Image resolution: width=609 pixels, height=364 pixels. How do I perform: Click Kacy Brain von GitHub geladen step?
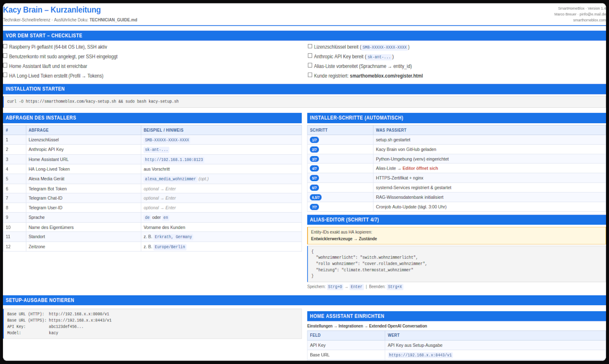point(406,149)
